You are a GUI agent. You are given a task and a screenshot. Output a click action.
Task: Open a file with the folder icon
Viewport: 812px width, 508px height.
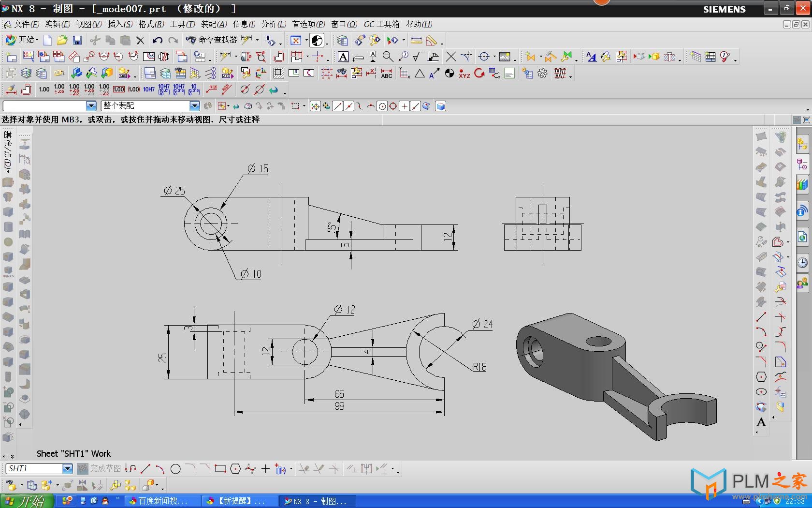pyautogui.click(x=62, y=40)
